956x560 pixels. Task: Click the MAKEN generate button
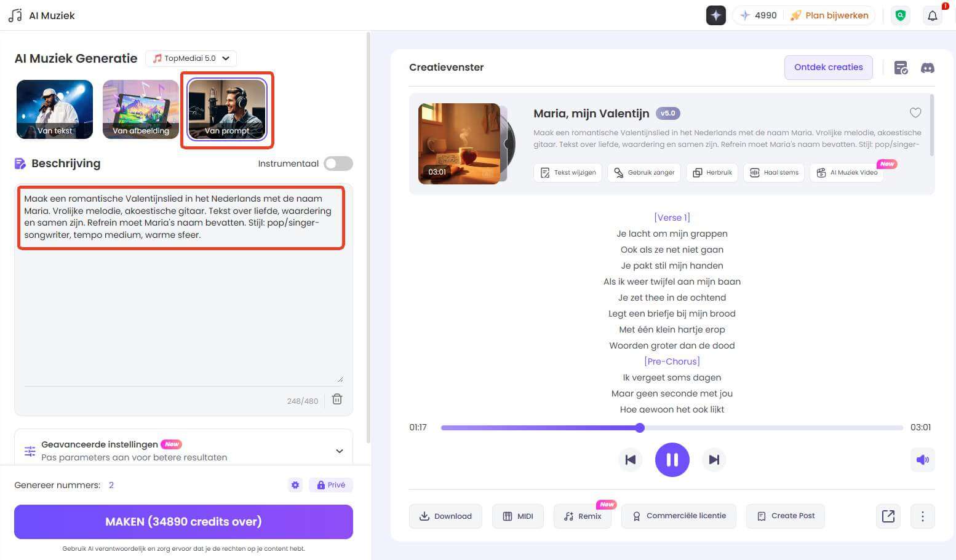pyautogui.click(x=183, y=522)
